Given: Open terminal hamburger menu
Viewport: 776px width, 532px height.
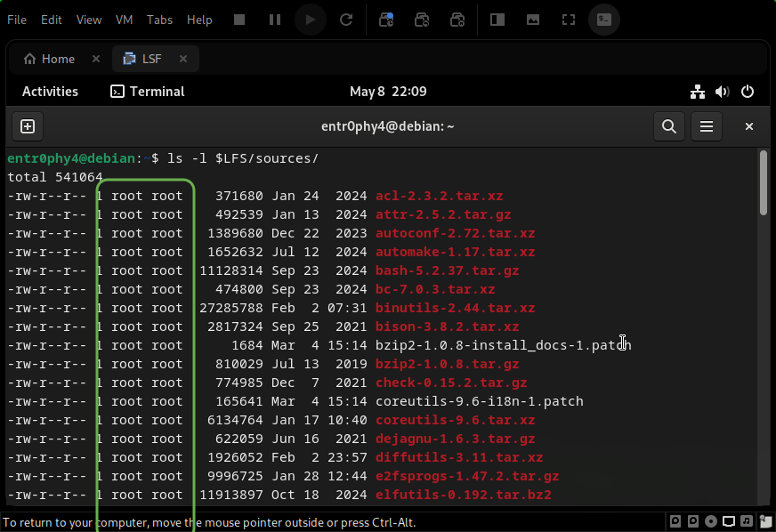Looking at the screenshot, I should coord(707,126).
